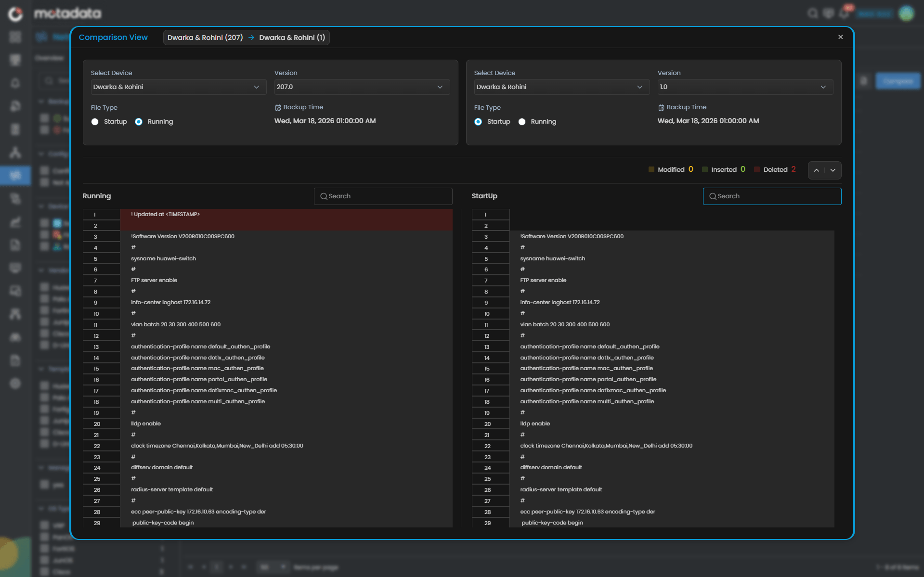Open the Version 207.0 dropdown
The height and width of the screenshot is (577, 924).
click(361, 87)
